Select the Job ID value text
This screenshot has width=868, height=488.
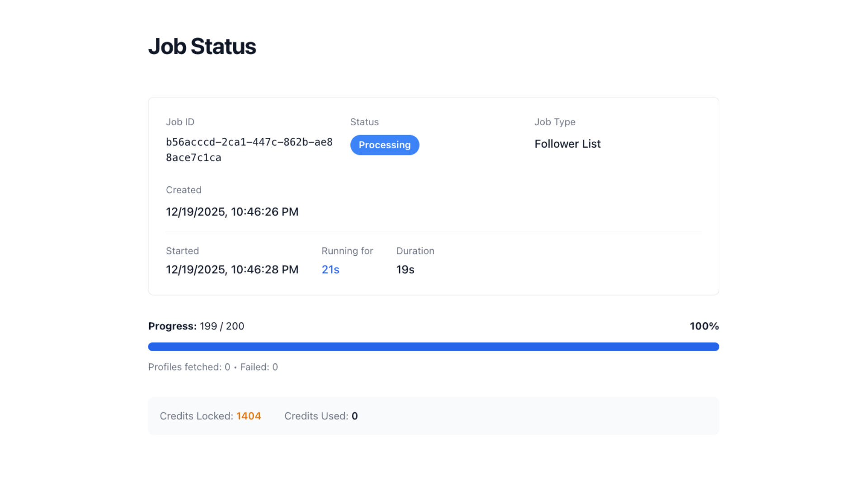249,150
